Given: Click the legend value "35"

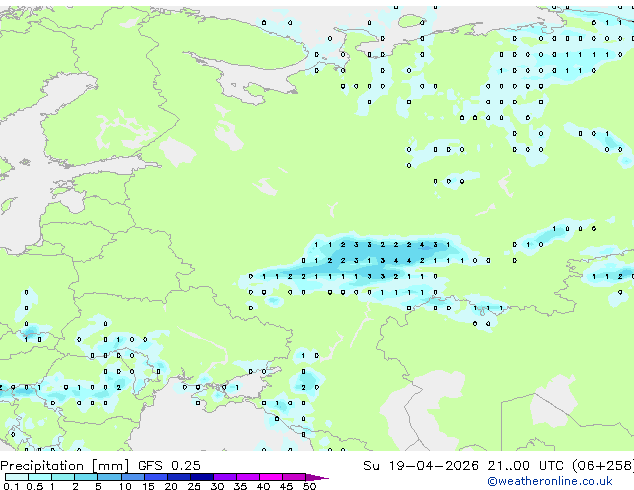Looking at the screenshot, I should [x=240, y=486].
